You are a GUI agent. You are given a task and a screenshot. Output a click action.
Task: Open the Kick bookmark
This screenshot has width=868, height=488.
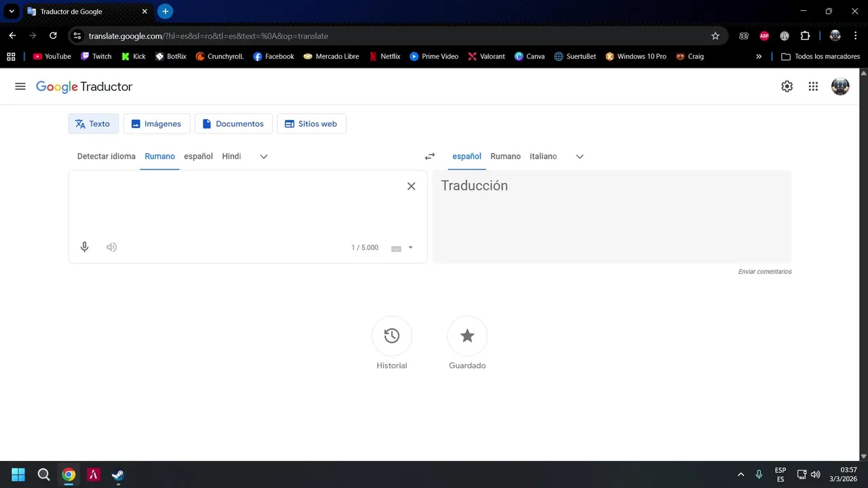coord(134,56)
